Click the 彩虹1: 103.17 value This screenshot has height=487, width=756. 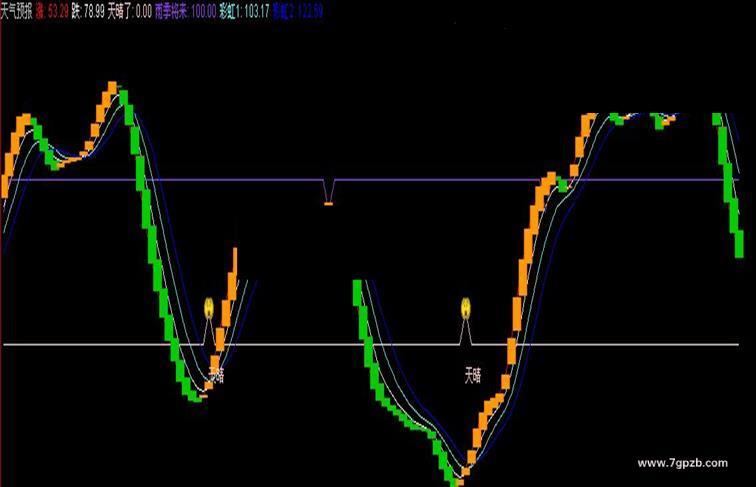coord(244,12)
